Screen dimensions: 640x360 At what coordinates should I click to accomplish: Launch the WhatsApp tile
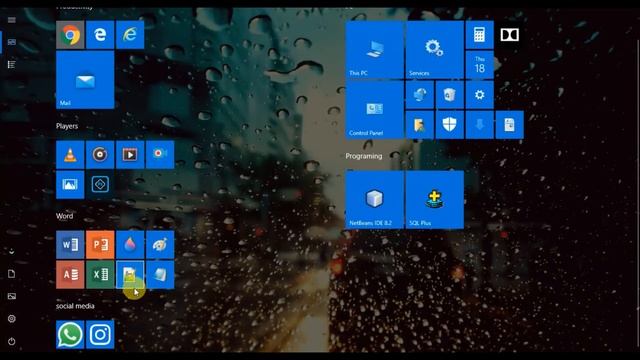70,334
